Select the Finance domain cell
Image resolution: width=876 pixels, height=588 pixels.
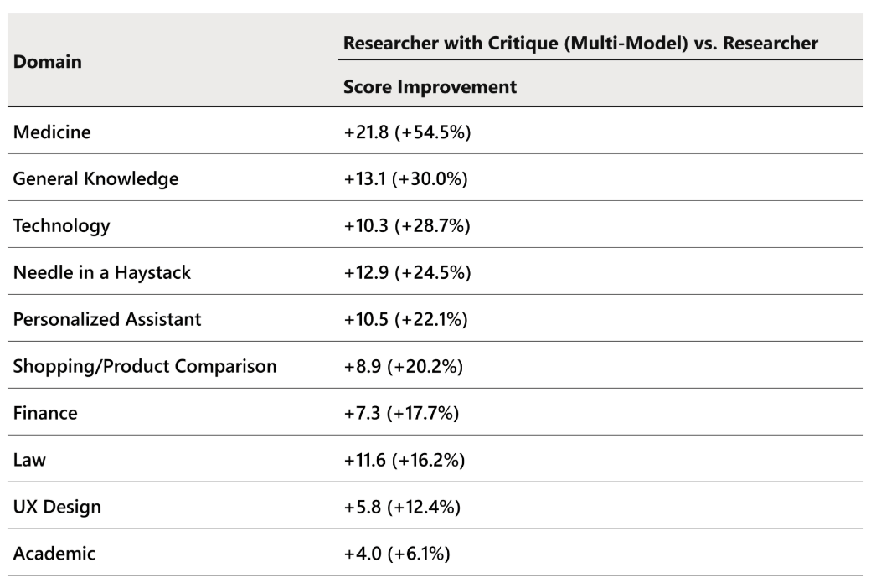point(45,413)
